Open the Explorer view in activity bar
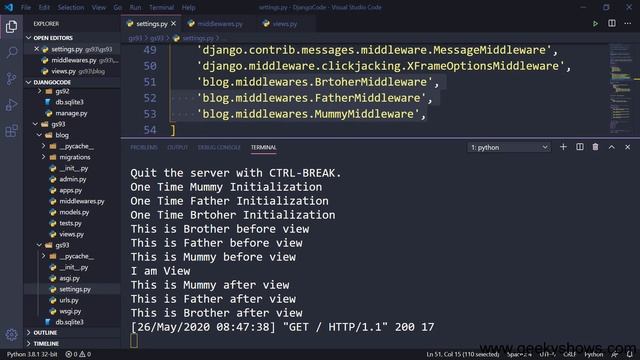Image resolution: width=640 pixels, height=360 pixels. click(11, 27)
